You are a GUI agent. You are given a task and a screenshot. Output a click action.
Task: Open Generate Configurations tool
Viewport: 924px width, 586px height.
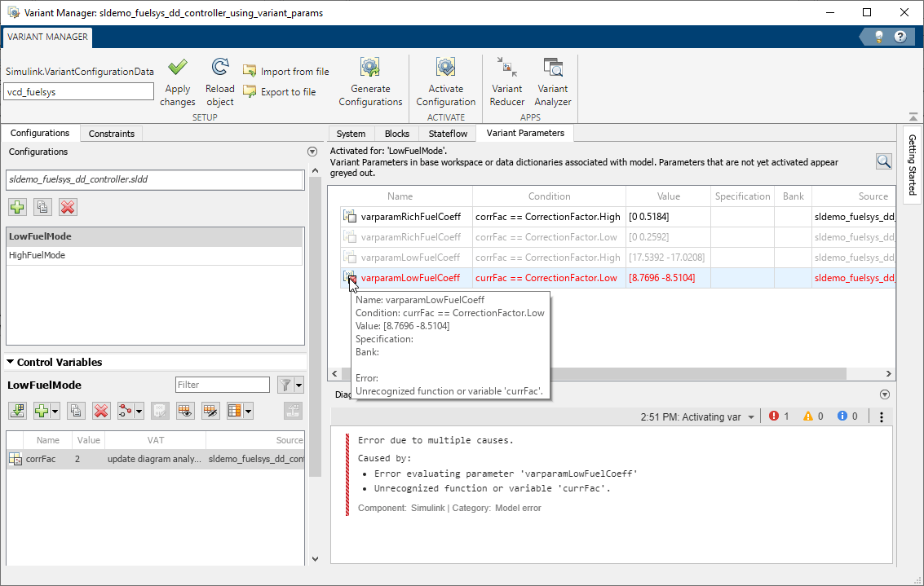(x=370, y=82)
